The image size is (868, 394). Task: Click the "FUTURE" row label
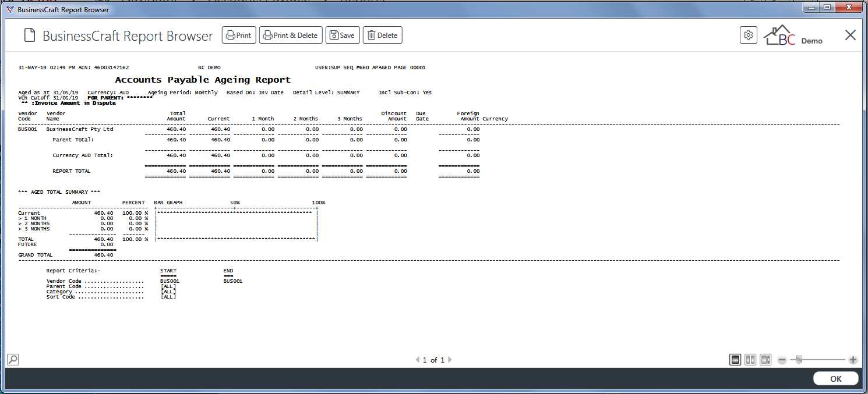26,244
